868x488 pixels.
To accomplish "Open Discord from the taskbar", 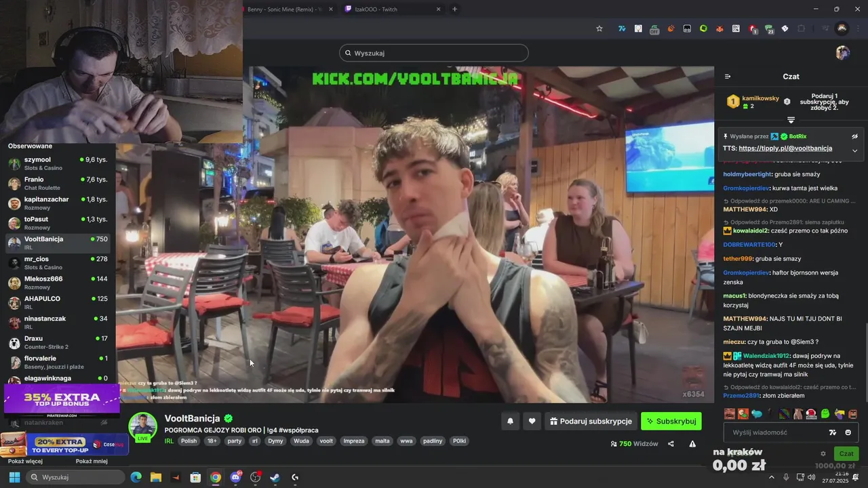I will coord(235,477).
